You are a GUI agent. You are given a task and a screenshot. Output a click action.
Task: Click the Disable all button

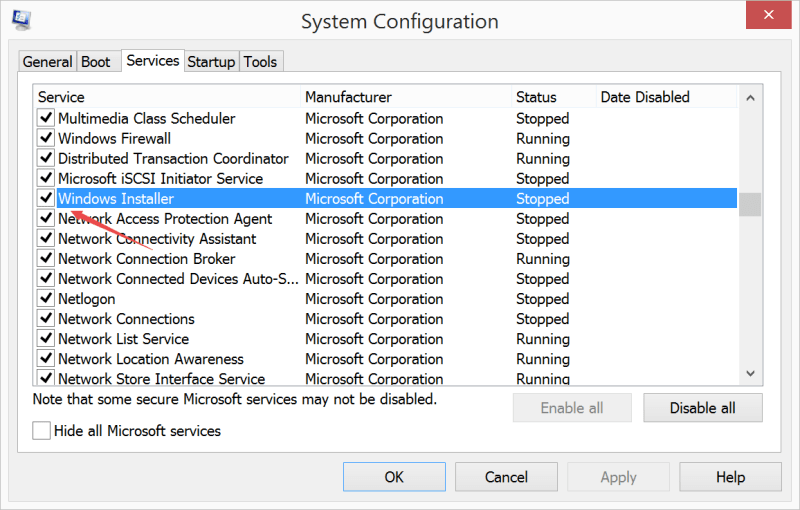(703, 407)
